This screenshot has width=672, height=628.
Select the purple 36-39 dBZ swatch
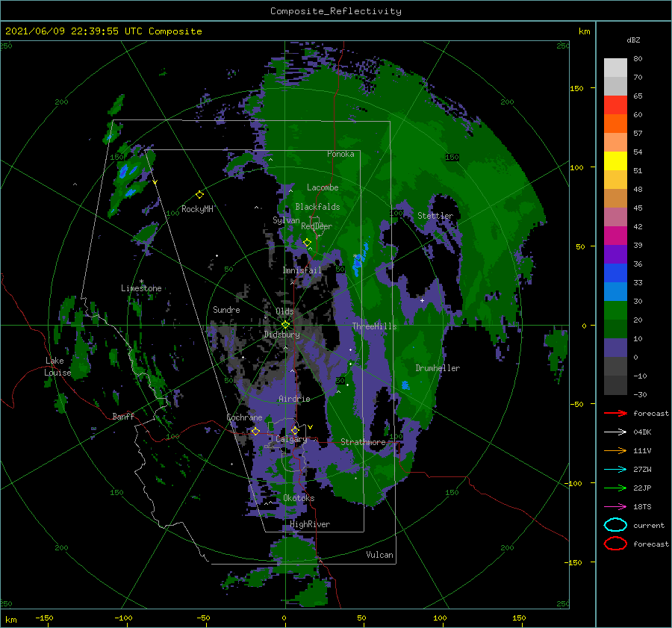[x=615, y=254]
